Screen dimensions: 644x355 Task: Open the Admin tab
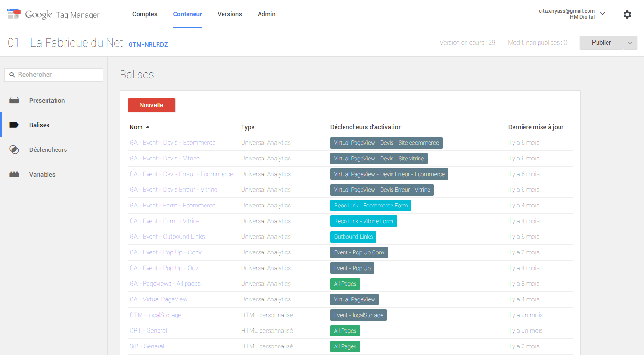click(x=266, y=14)
